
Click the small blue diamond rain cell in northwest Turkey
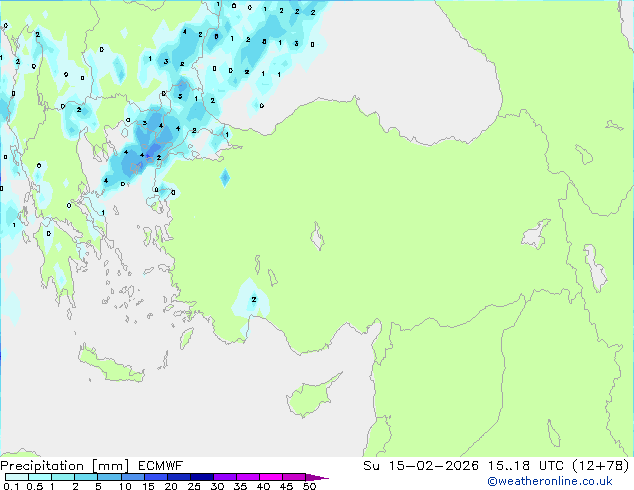click(x=225, y=178)
